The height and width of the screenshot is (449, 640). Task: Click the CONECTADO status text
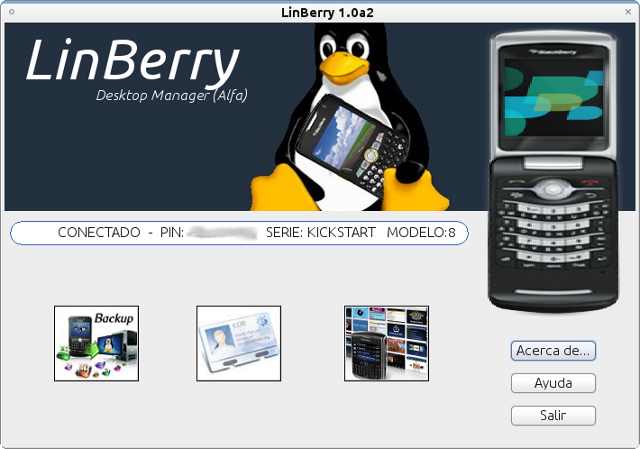click(x=99, y=232)
